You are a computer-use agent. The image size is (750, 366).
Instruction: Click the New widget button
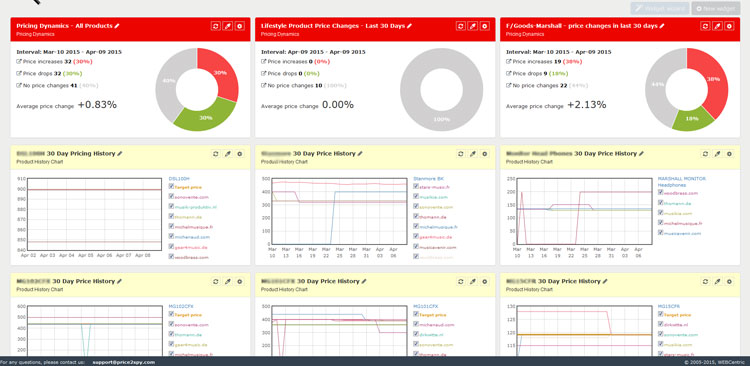716,9
